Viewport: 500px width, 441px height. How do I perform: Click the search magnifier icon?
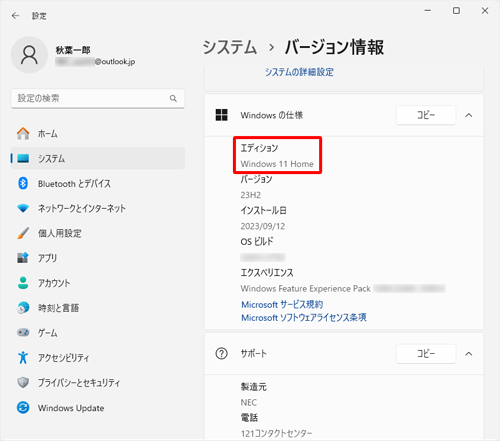point(173,98)
